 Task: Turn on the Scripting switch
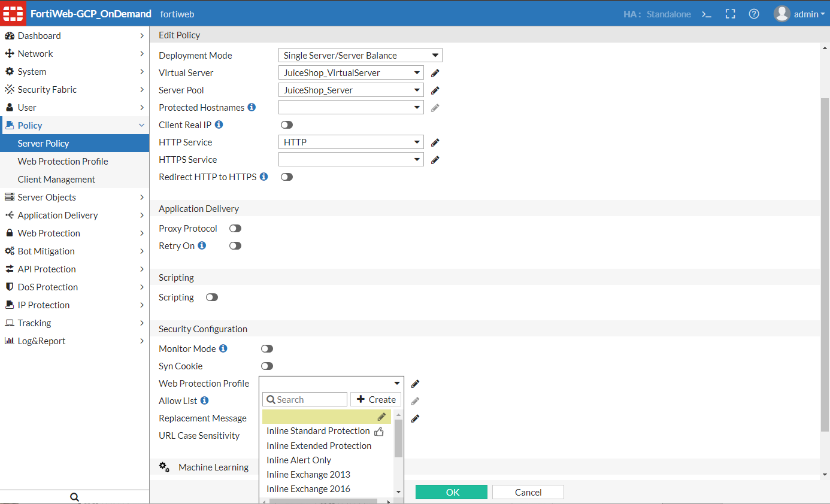pyautogui.click(x=212, y=297)
